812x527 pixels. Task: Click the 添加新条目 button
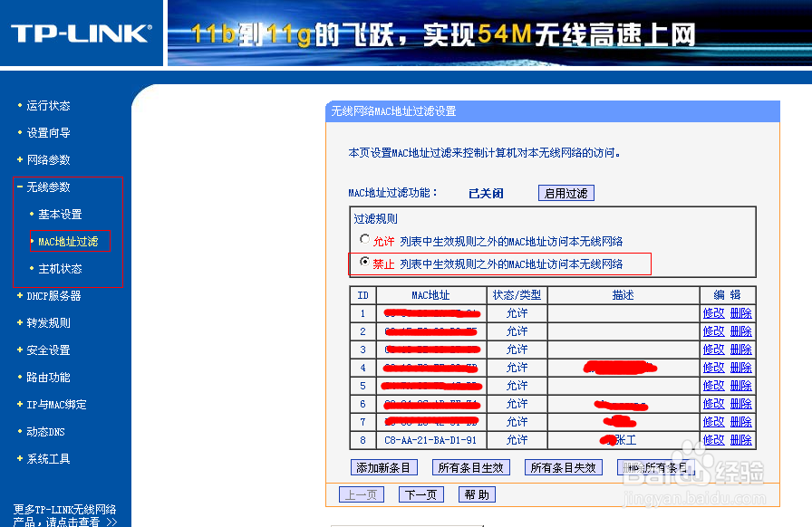383,467
